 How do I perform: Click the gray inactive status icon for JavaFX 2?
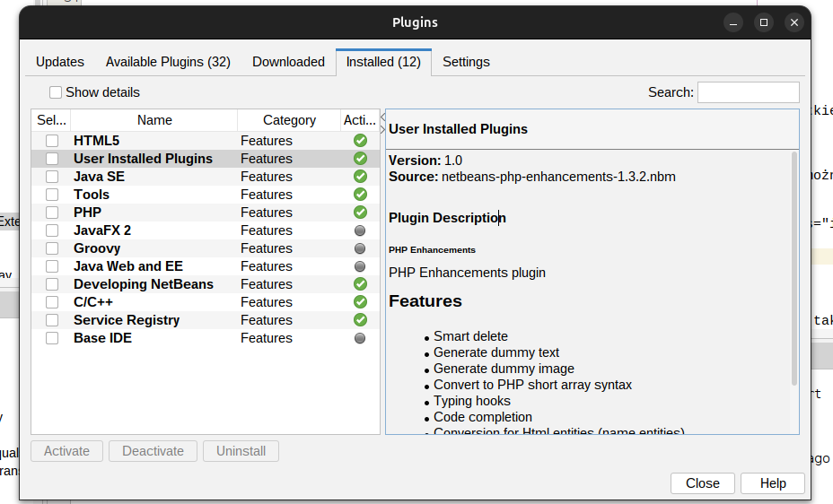pos(360,230)
